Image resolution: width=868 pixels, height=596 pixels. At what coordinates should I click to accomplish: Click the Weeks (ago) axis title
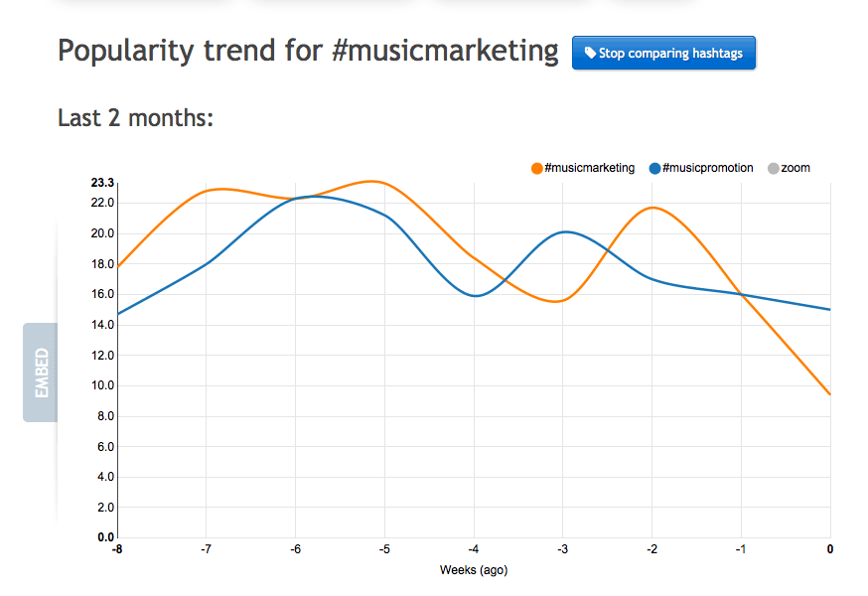[x=474, y=570]
